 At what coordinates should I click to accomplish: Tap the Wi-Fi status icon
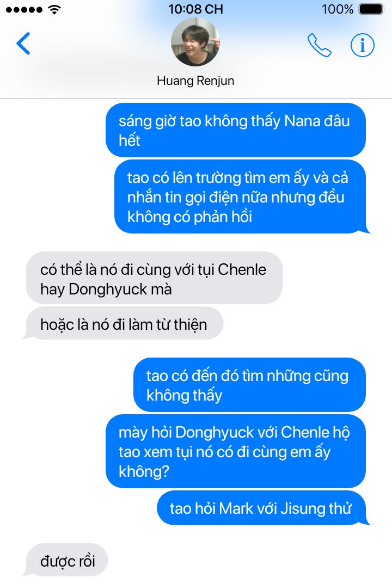(x=54, y=9)
